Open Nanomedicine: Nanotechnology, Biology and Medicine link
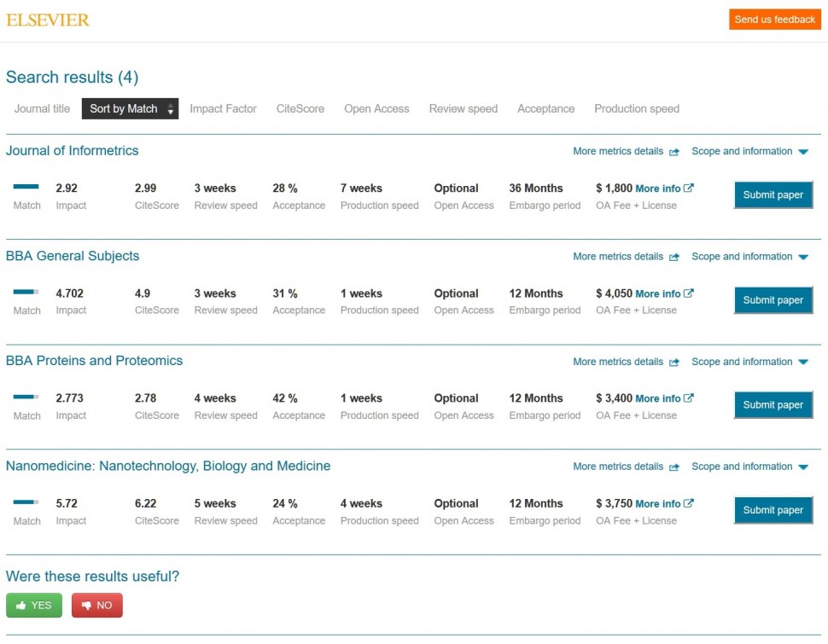828x644 pixels. [168, 466]
